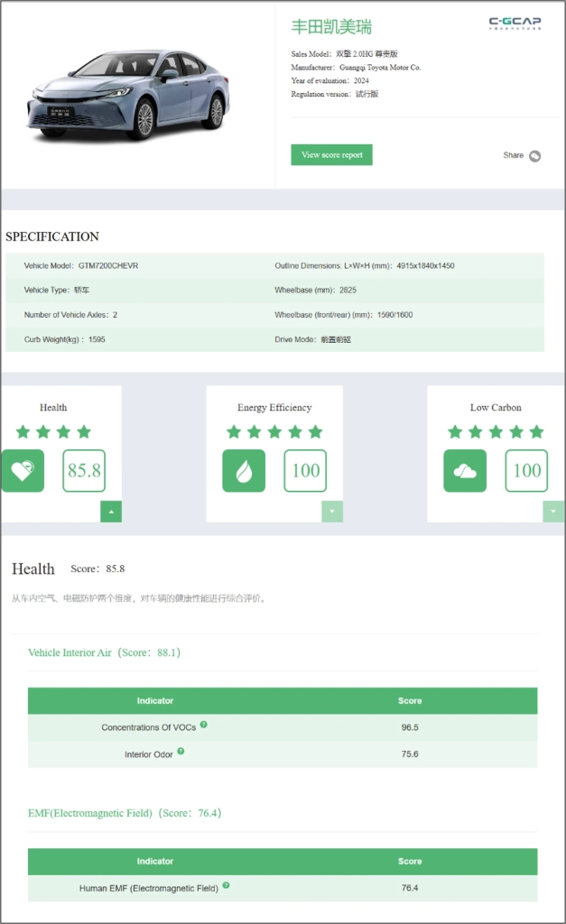Click the 76.4 Human EMF score cell
The image size is (566, 924).
pos(410,888)
